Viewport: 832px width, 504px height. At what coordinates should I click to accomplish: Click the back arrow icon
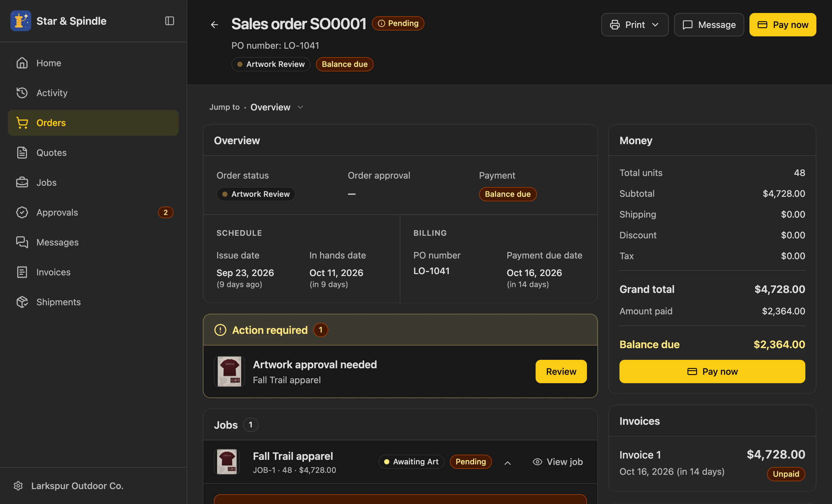(214, 25)
